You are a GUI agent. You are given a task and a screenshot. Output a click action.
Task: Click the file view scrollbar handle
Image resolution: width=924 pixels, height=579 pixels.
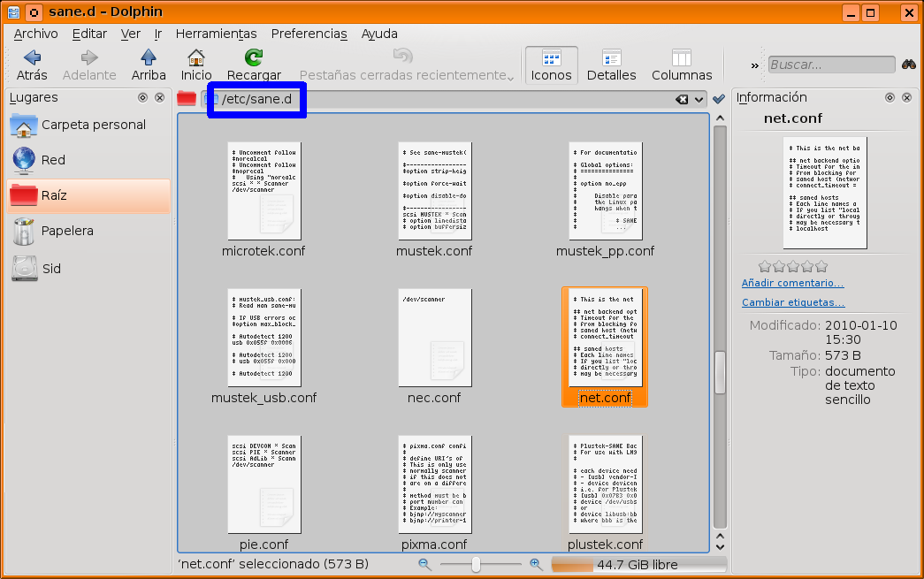tap(720, 371)
